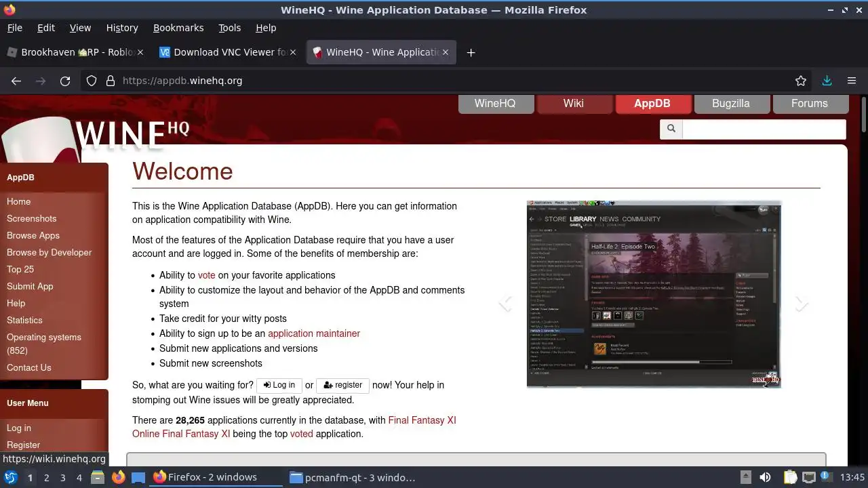Screen dimensions: 868x488
Task: Open Contact Us in sidebar
Action: point(29,367)
